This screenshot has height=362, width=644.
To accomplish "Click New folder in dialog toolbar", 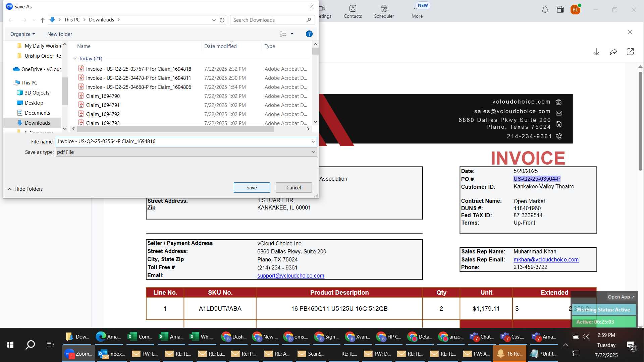I will tap(60, 34).
